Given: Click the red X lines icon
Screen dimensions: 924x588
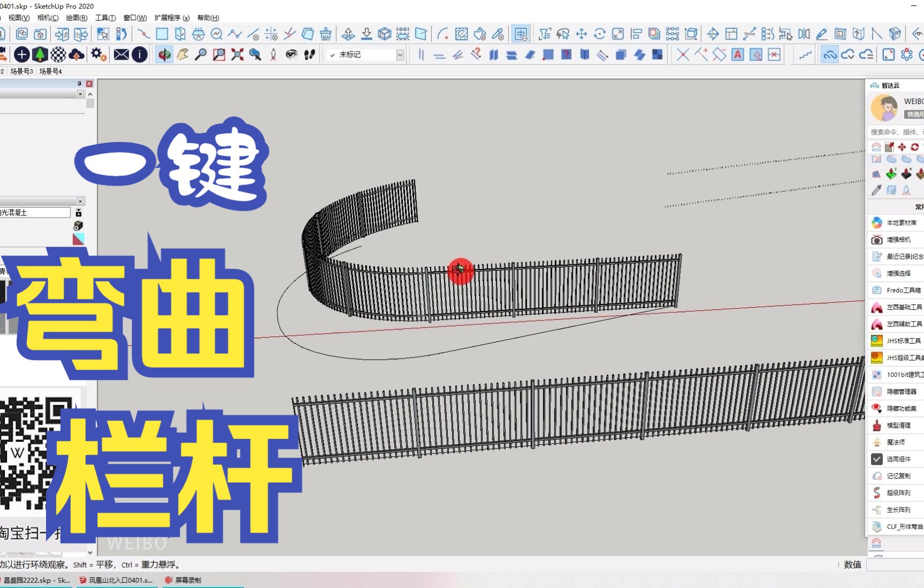Looking at the screenshot, I should [x=683, y=54].
